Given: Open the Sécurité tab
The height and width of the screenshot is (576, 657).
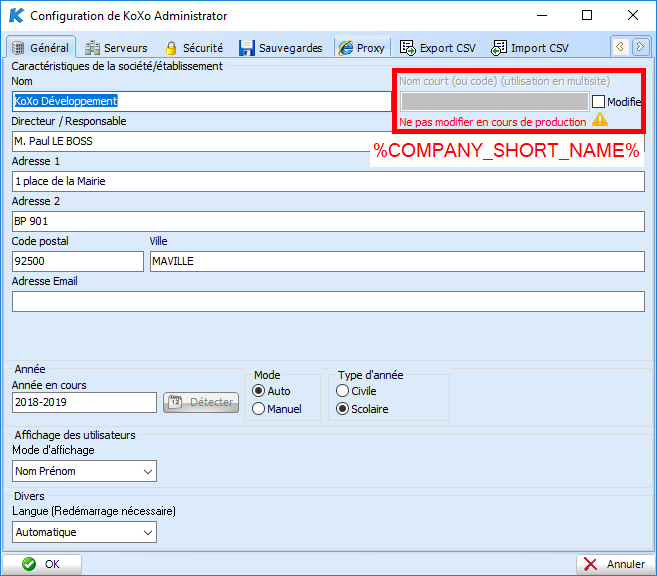Looking at the screenshot, I should [194, 48].
